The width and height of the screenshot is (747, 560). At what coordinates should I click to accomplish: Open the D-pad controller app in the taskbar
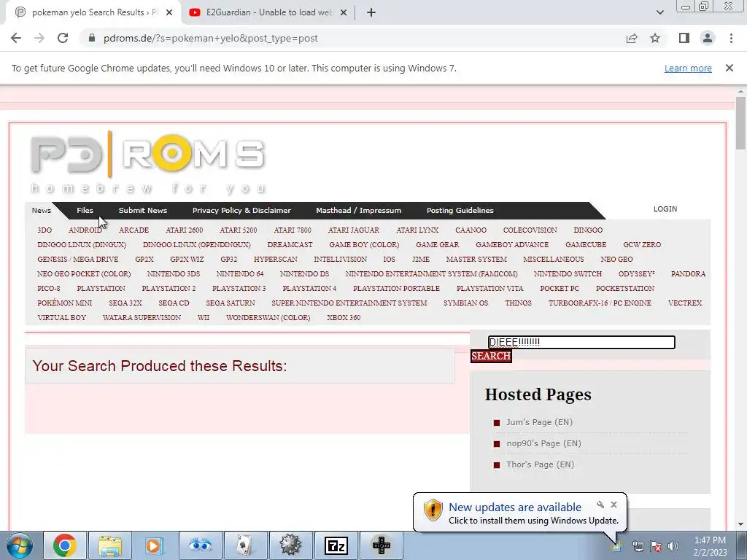[x=382, y=545]
